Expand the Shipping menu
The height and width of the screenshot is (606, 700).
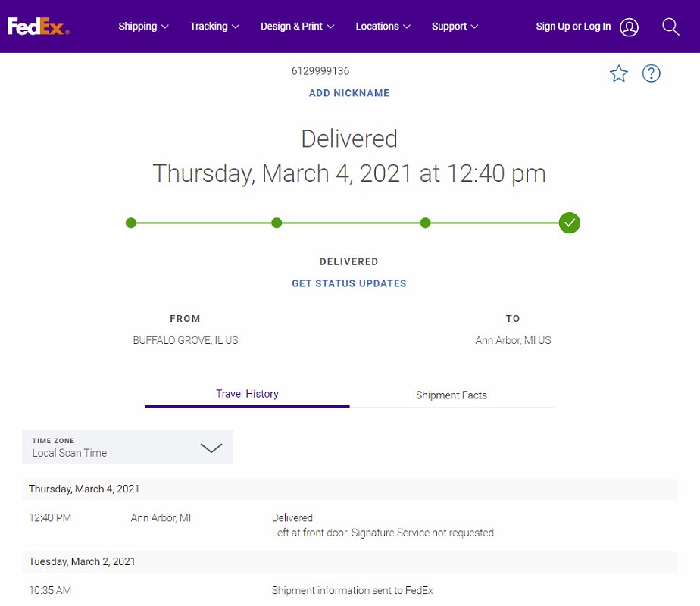click(x=143, y=27)
